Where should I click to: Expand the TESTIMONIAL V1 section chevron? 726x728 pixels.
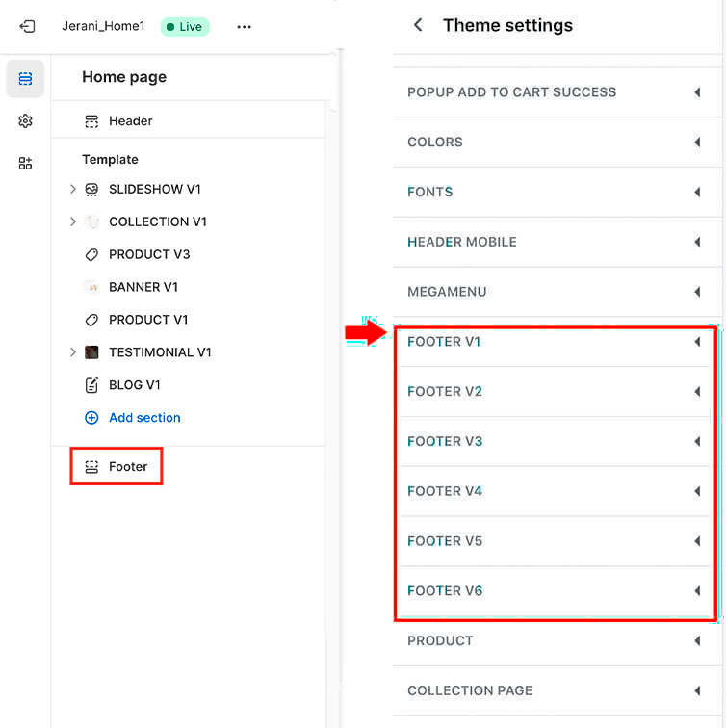click(73, 352)
